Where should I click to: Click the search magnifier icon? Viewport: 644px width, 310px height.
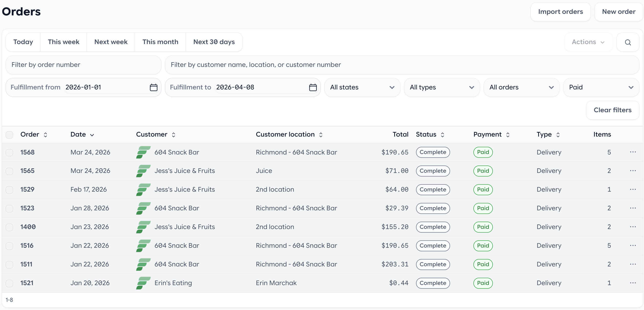point(628,42)
